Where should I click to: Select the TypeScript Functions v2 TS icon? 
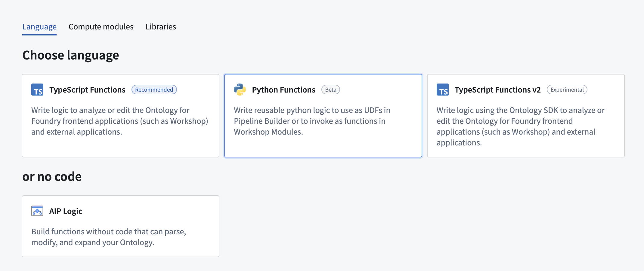443,90
